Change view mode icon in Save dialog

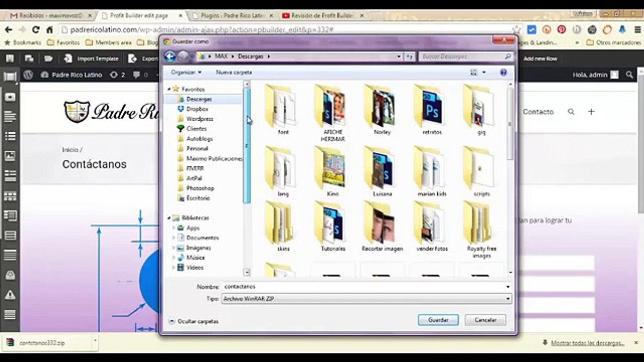[x=473, y=72]
